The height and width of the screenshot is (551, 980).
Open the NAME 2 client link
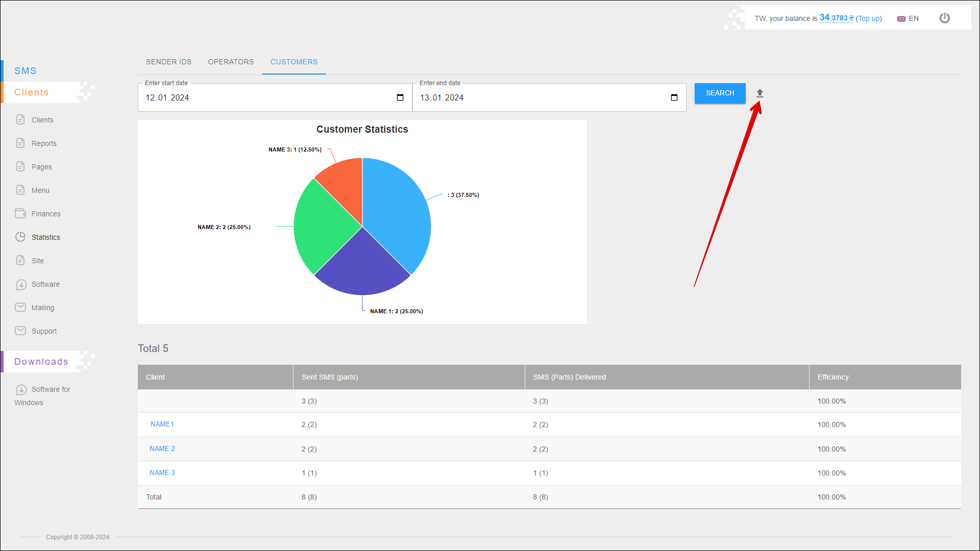(x=162, y=448)
